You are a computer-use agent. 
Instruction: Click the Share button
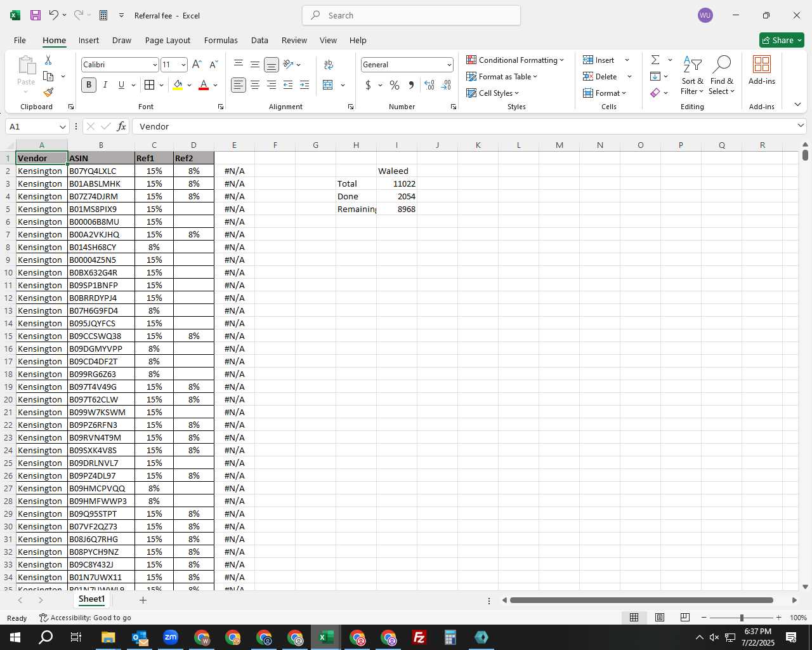pos(782,40)
